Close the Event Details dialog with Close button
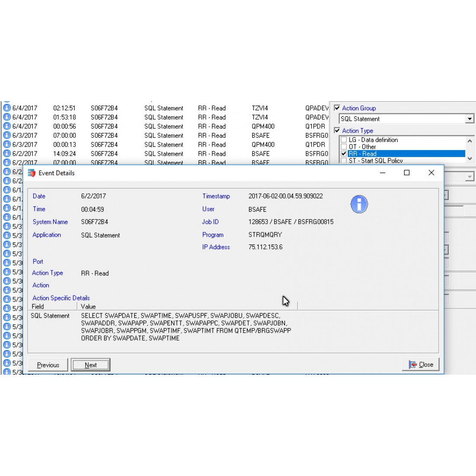The image size is (476, 476). tap(421, 364)
